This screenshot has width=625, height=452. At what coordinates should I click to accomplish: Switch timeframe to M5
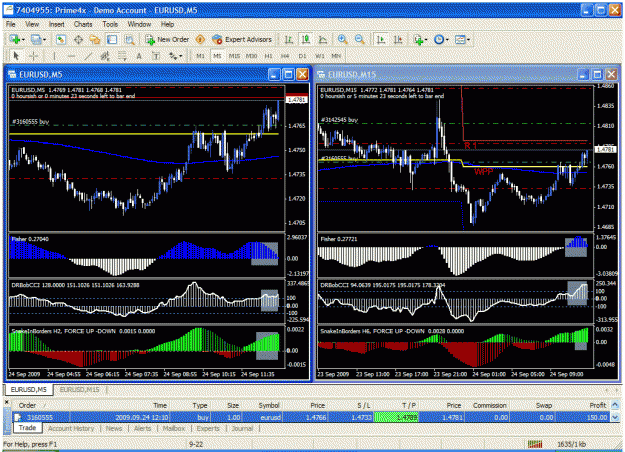(x=217, y=56)
